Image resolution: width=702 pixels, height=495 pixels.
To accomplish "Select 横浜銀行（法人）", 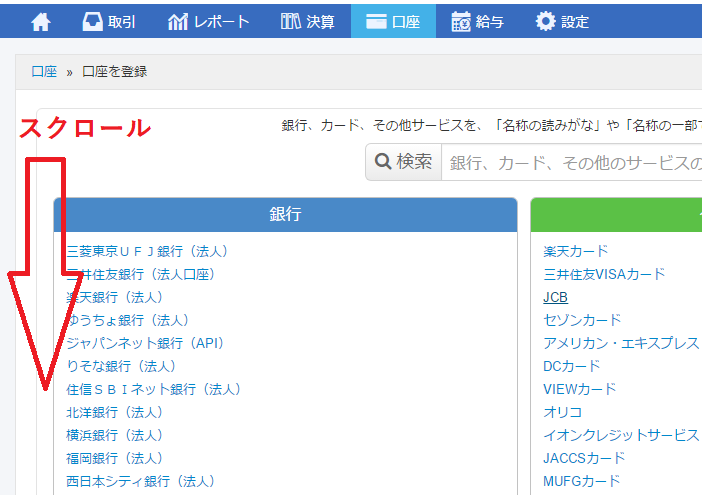I will tap(115, 435).
